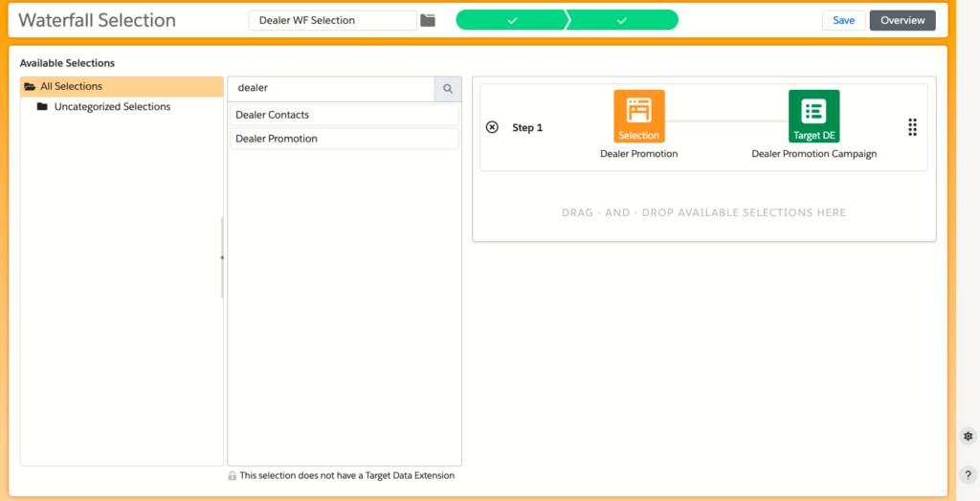Open settings via the gear icon
The width and height of the screenshot is (980, 501).
coord(968,436)
